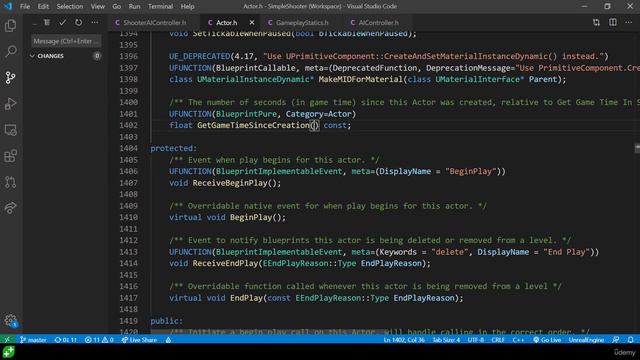The width and height of the screenshot is (640, 360).
Task: Open the Remote Explorer view icon
Action: (11, 130)
